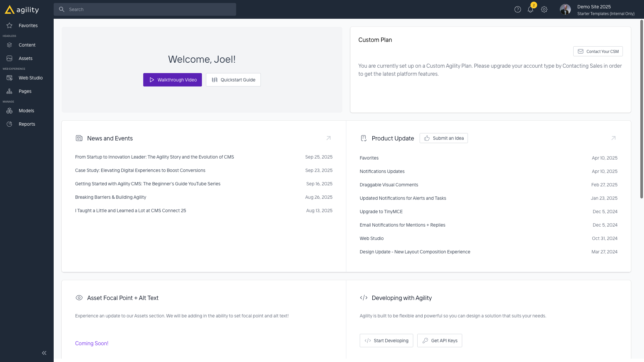Open the Favorites sidebar menu label
This screenshot has width=644, height=362.
(28, 25)
